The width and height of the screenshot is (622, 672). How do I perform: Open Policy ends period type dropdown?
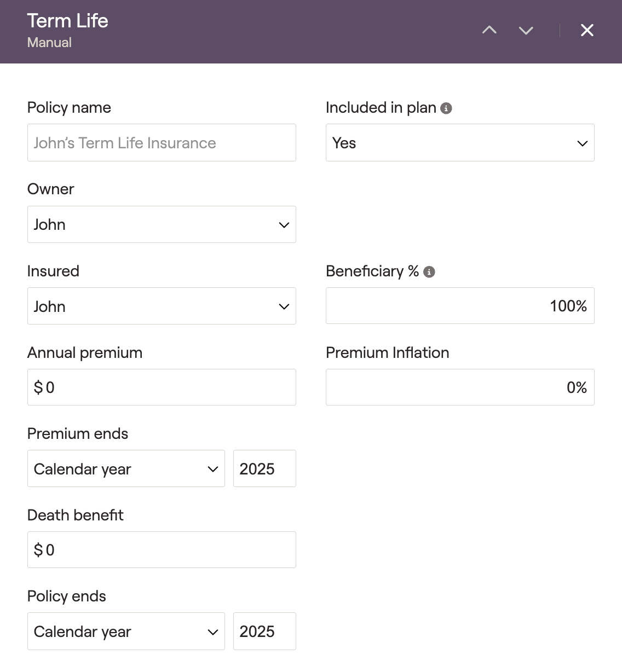[126, 632]
